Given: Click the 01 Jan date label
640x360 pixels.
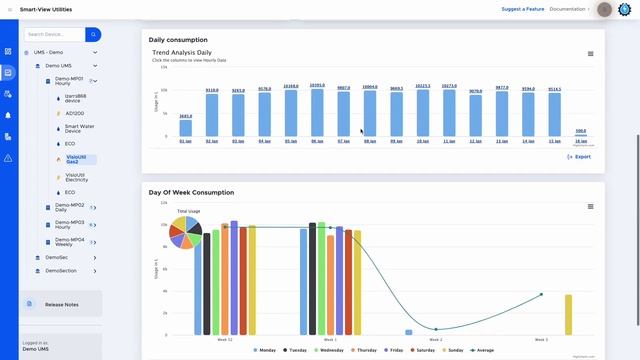Looking at the screenshot, I should point(185,141).
